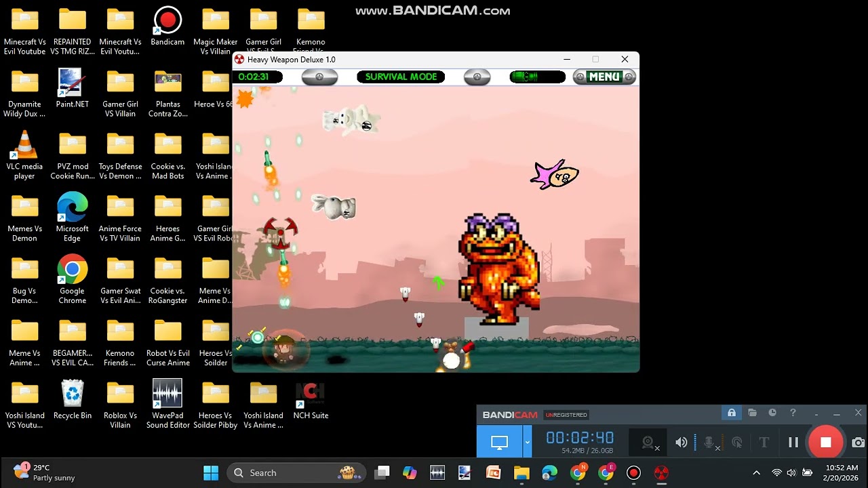Image resolution: width=868 pixels, height=488 pixels.
Task: Switch to Bandicam via taskbar icon
Action: tap(633, 472)
